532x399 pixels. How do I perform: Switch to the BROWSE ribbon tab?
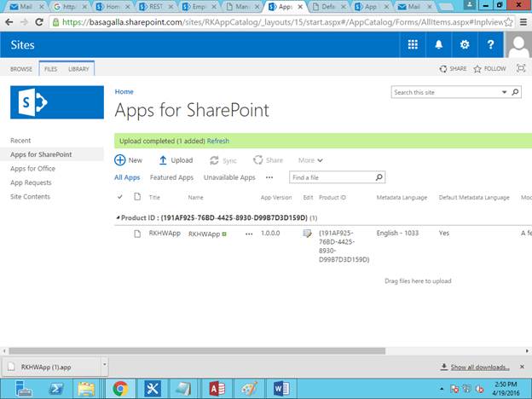[21, 69]
